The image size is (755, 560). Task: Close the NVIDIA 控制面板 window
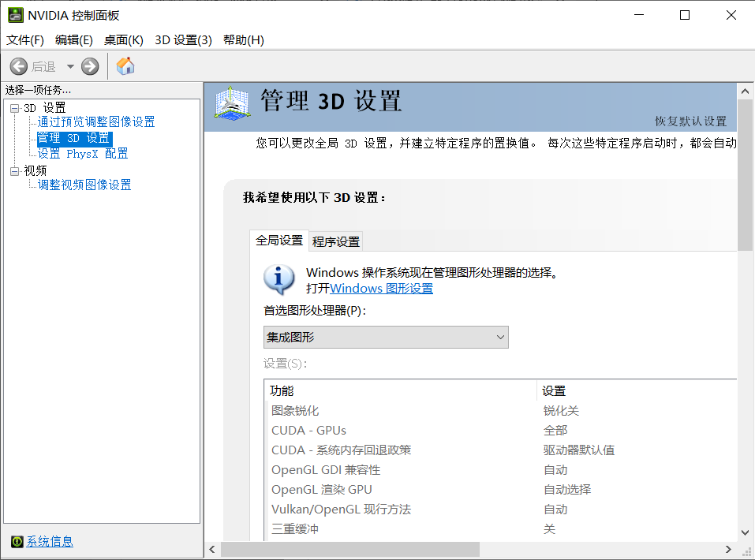click(x=731, y=15)
